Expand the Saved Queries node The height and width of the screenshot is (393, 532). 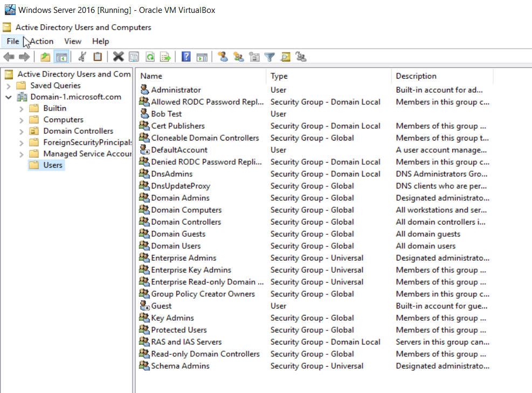9,86
